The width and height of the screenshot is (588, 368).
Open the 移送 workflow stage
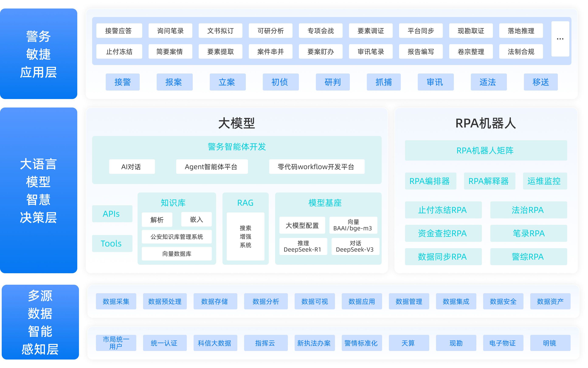coord(540,82)
